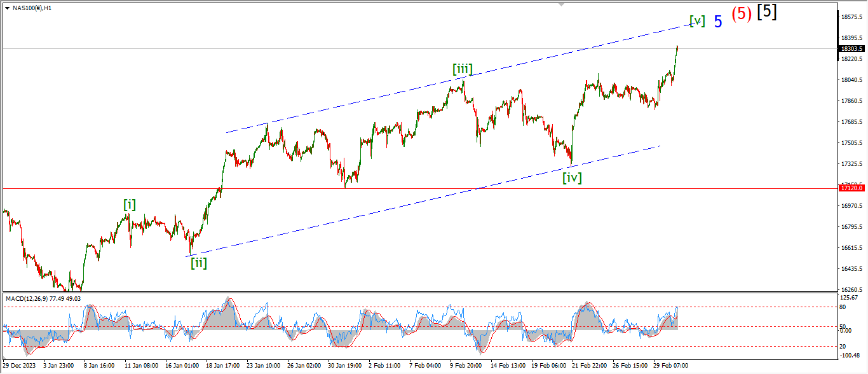The width and height of the screenshot is (868, 374).
Task: Click the red (5) wave label
Action: point(742,14)
